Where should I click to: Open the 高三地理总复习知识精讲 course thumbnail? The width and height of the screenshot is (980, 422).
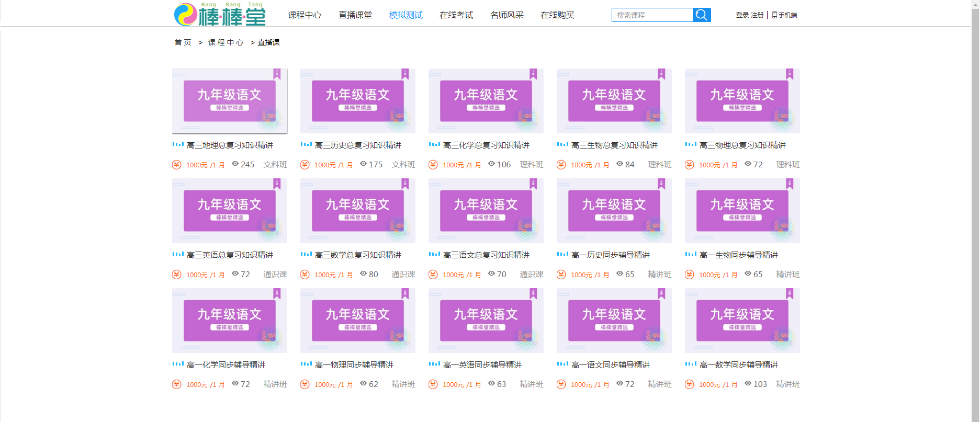pyautogui.click(x=230, y=101)
